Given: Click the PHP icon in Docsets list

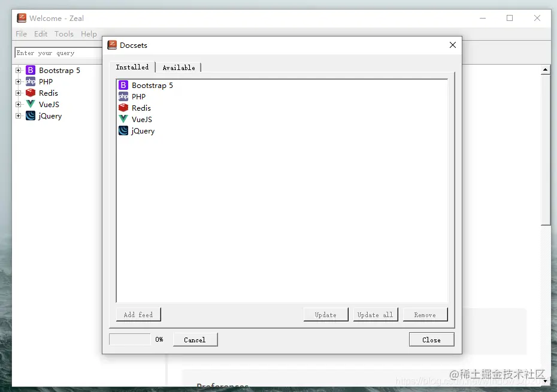Looking at the screenshot, I should coord(123,96).
